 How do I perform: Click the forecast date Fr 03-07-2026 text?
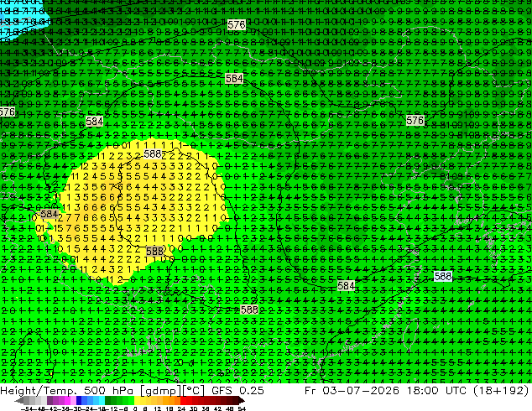point(352,390)
